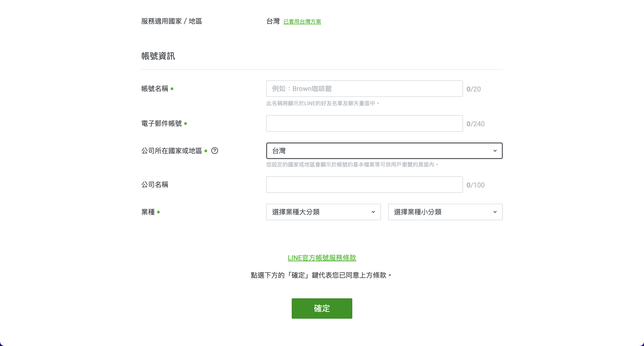Open the LINE官方帳號服務條款 link
Viewport: 644px width, 346px height.
click(322, 258)
